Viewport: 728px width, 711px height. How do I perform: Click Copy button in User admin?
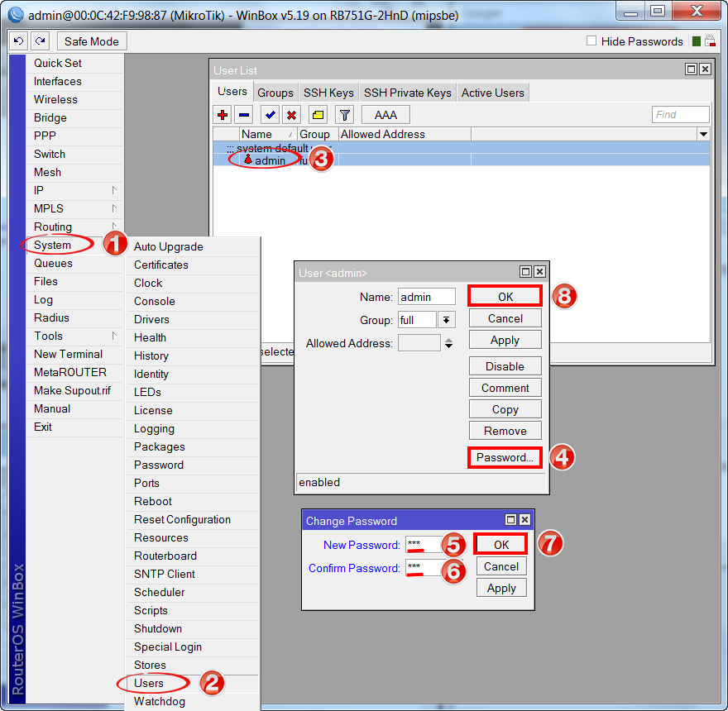(x=505, y=409)
